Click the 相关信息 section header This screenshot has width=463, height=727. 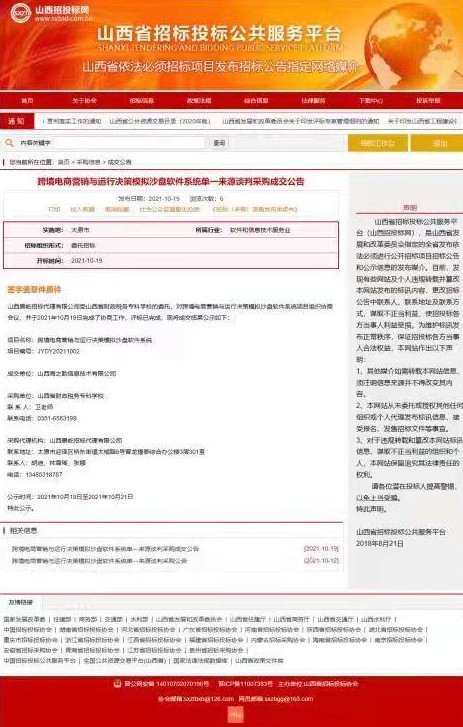click(x=24, y=530)
